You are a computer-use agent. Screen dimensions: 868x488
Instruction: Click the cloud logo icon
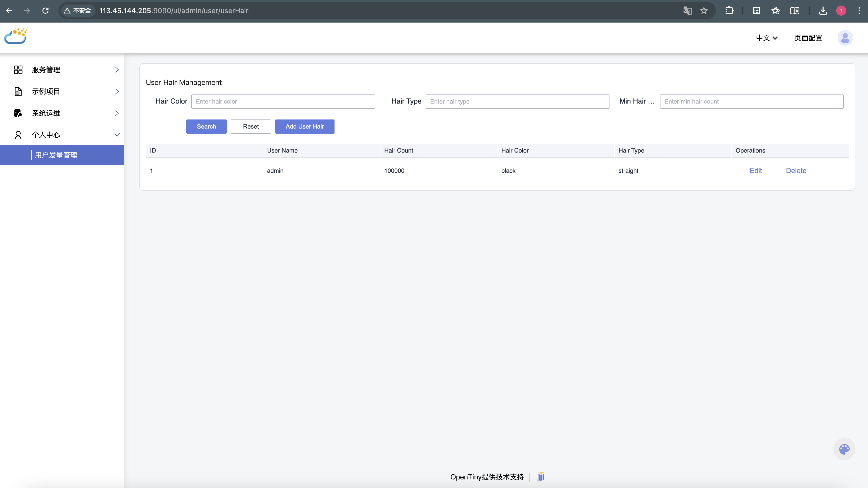(15, 36)
